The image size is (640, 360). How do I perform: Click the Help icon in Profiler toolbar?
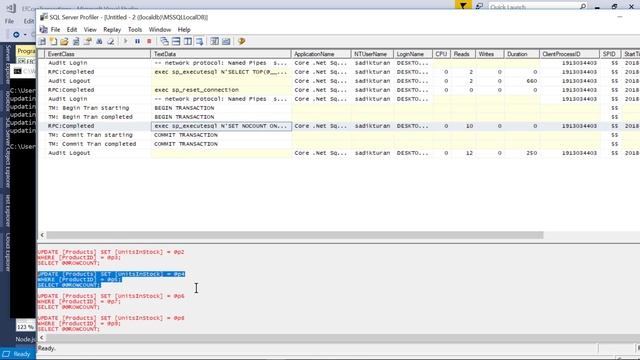click(242, 41)
